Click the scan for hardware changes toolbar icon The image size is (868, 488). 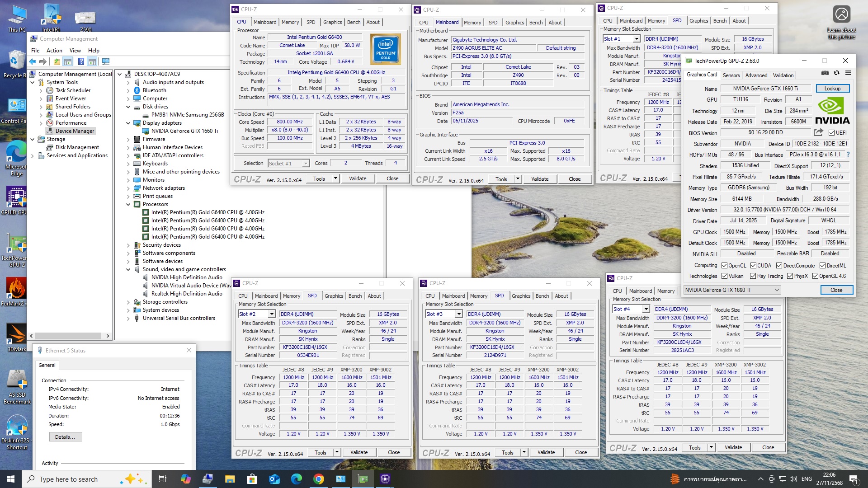coord(106,62)
